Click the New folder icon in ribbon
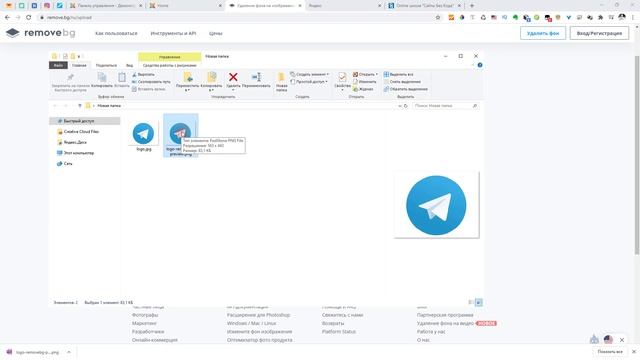 (281, 77)
